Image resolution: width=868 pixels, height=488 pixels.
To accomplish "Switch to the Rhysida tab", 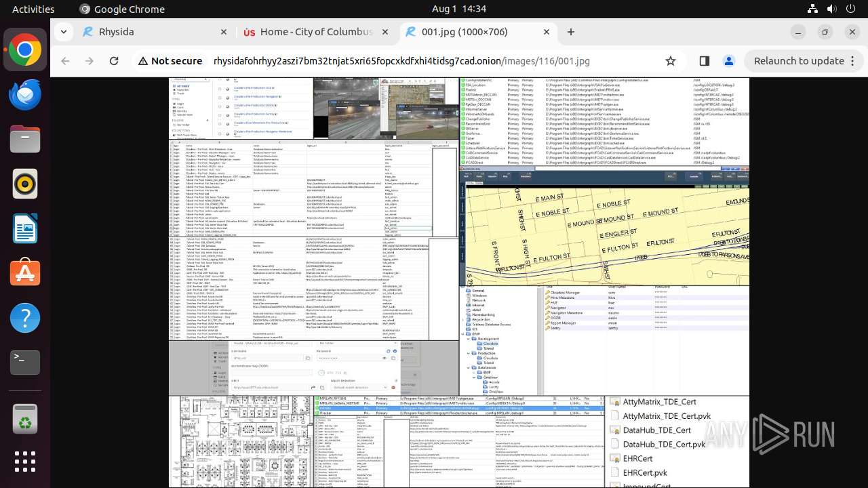I will point(155,32).
